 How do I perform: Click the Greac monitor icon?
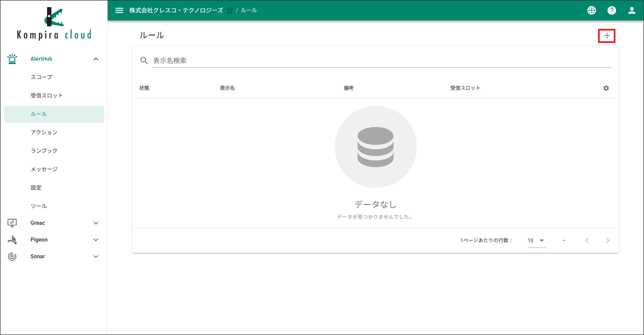[12, 223]
